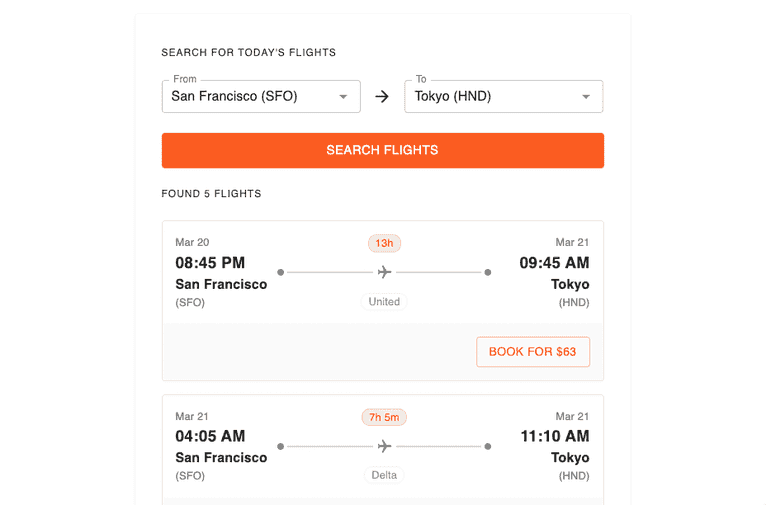Click the 09:45 AM arrival time

pos(554,263)
